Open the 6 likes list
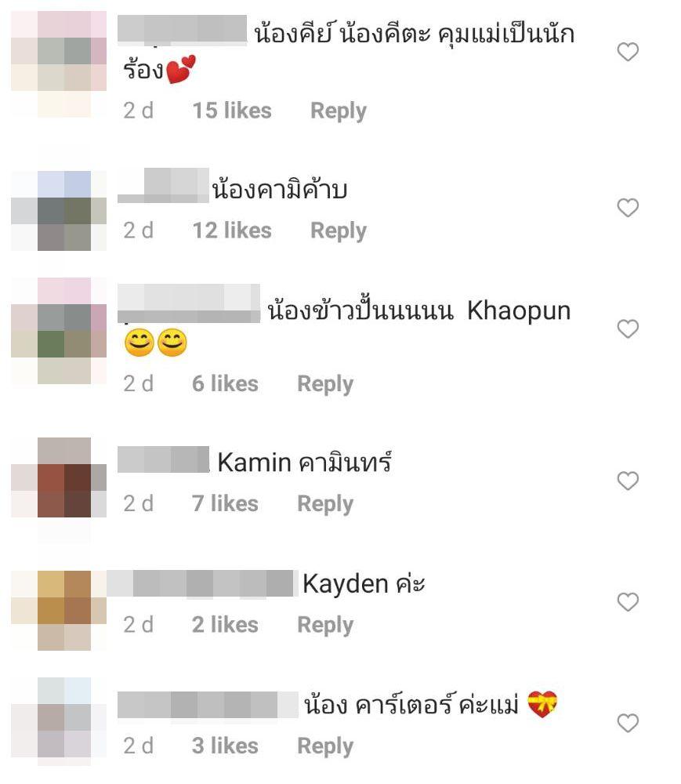Viewport: 681px width, 784px height. coord(225,383)
